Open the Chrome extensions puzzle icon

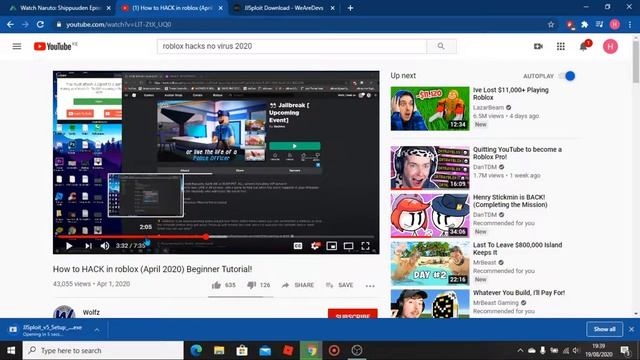(x=584, y=24)
